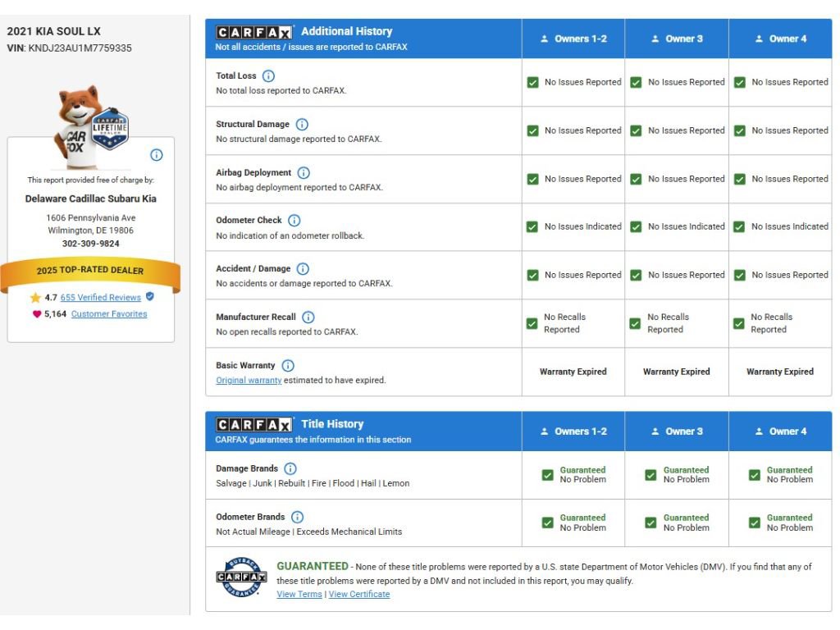
Task: Click the Owners 1-2 person icon in Additional History
Action: [545, 39]
